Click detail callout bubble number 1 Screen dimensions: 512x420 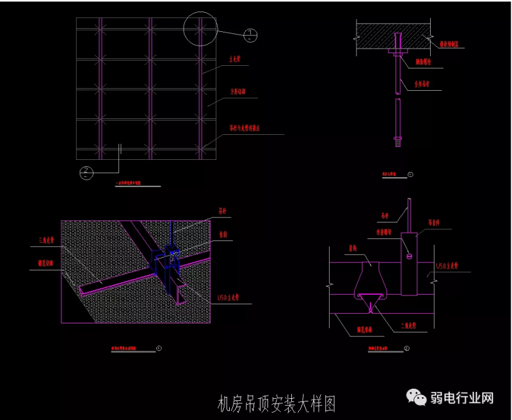[252, 34]
